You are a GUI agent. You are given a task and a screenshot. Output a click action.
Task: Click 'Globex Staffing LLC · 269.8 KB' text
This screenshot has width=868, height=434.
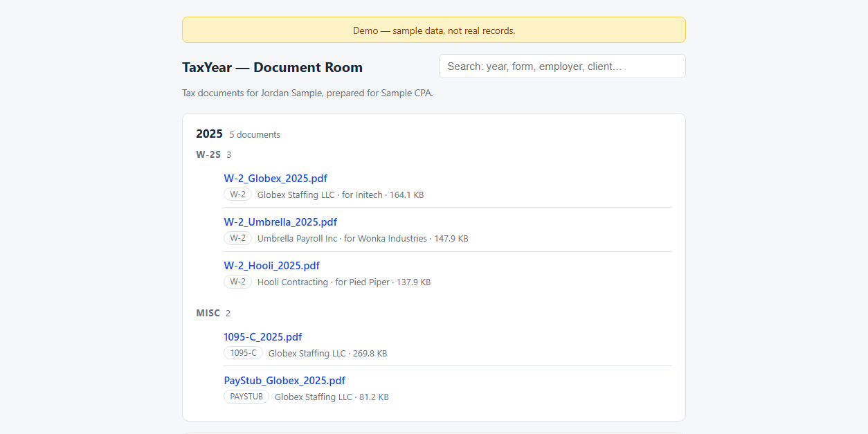327,354
